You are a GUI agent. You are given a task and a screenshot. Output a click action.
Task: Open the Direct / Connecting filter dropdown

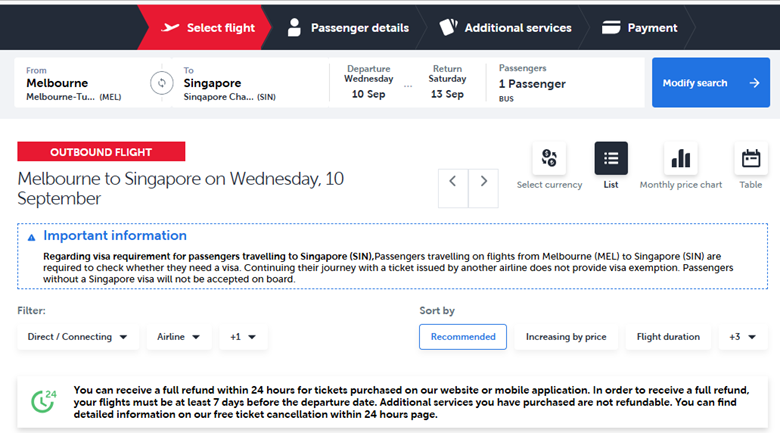pos(77,337)
